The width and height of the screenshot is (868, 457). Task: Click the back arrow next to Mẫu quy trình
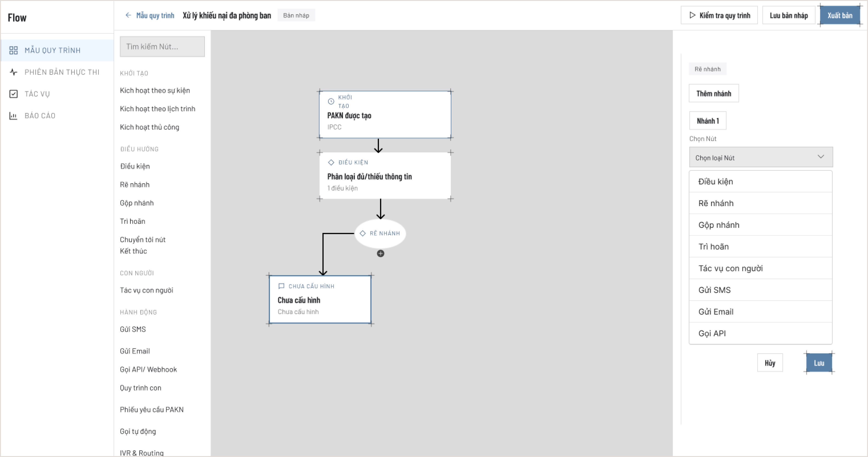coord(128,15)
